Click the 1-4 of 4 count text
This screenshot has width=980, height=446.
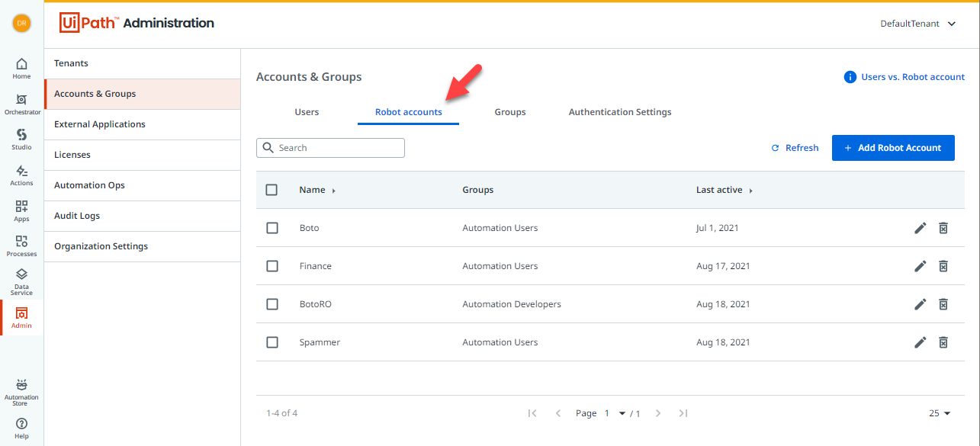282,413
